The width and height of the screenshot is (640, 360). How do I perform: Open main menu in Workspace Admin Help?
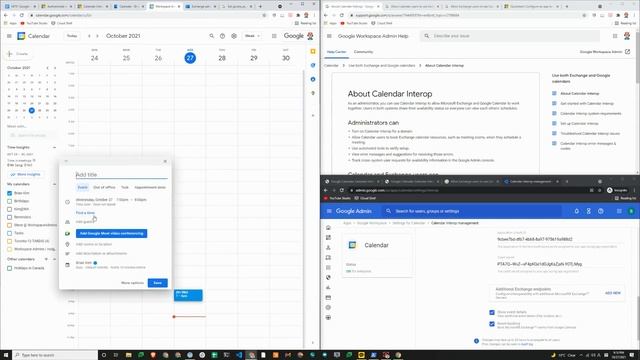pos(329,36)
